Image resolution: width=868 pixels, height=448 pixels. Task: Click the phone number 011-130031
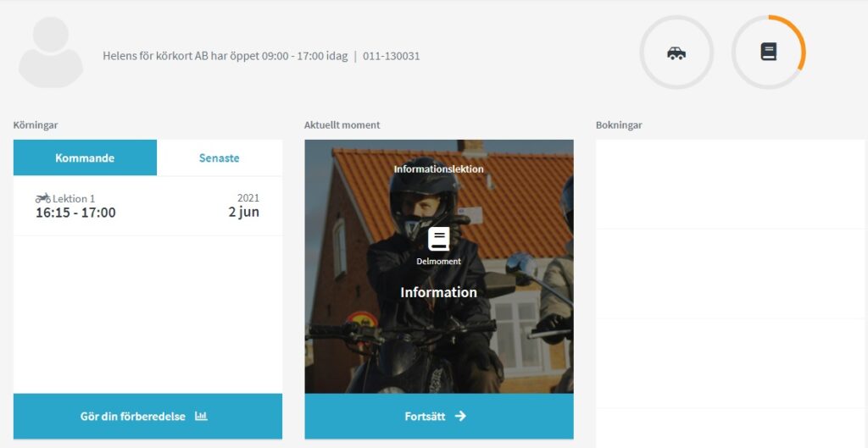(x=392, y=56)
